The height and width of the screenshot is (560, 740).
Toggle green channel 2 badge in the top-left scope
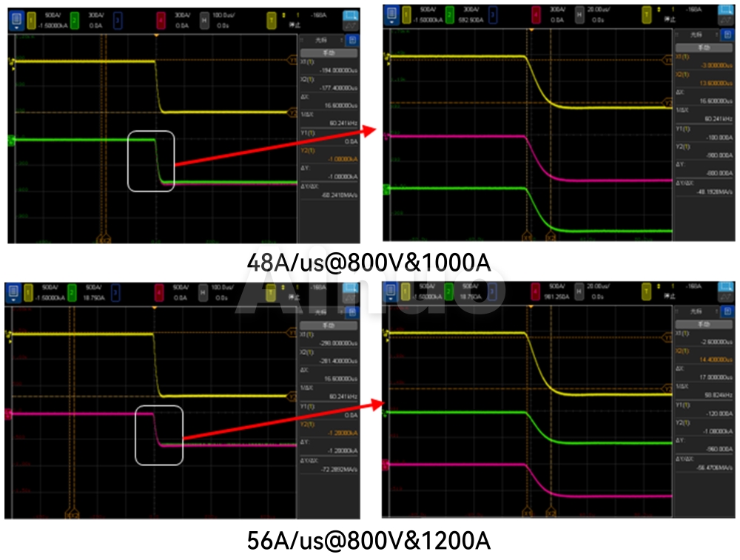75,20
